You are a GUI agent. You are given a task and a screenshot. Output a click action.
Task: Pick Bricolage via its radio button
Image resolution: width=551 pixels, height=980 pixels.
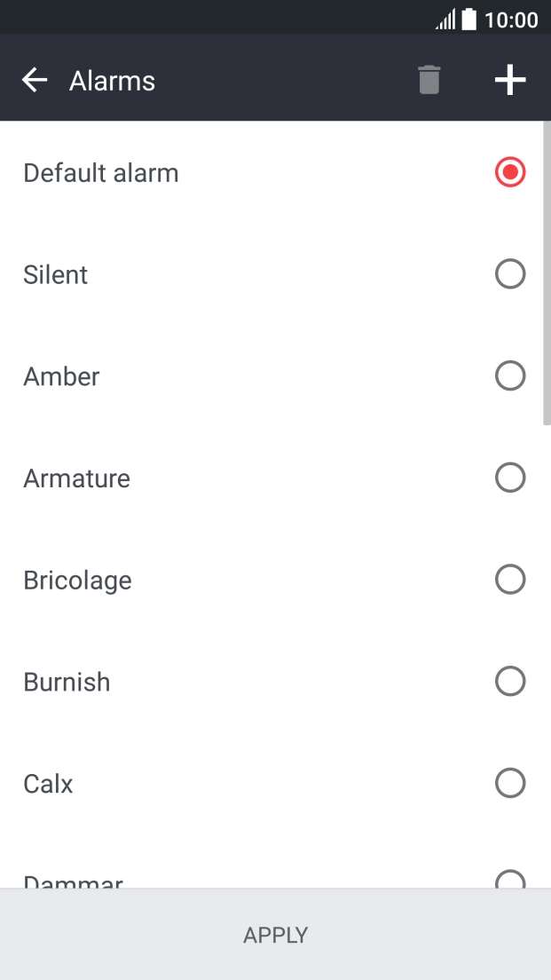[510, 580]
